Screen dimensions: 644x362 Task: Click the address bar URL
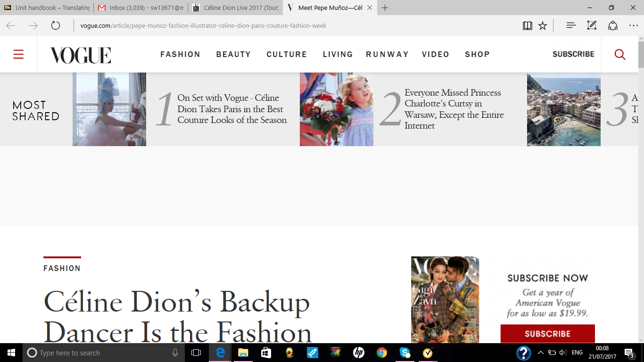click(x=203, y=26)
